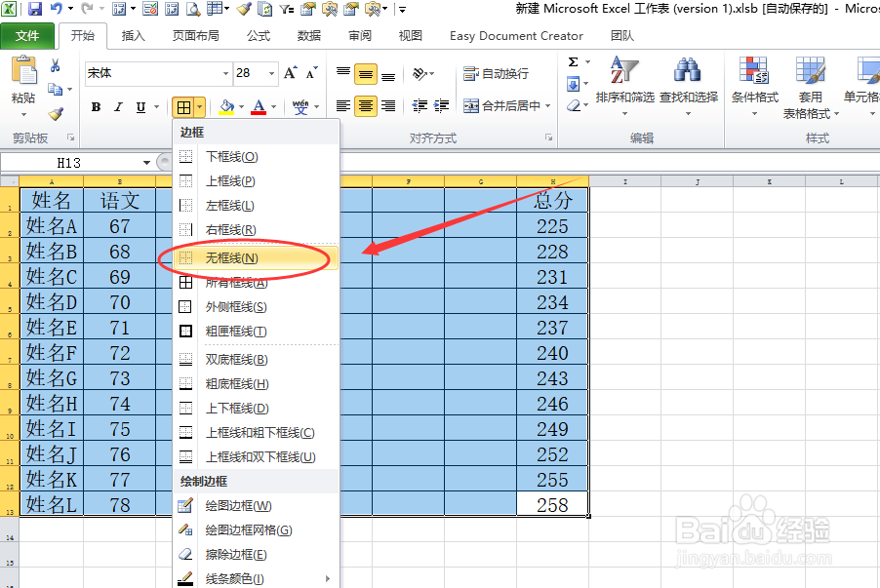880x588 pixels.
Task: Open 合并后居中 dropdown arrow
Action: click(547, 105)
